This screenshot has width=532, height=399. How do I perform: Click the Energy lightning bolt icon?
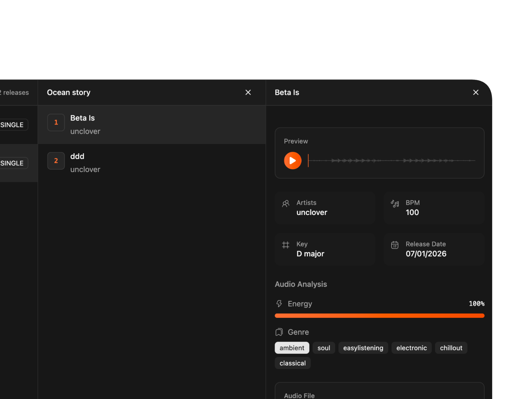click(x=279, y=304)
